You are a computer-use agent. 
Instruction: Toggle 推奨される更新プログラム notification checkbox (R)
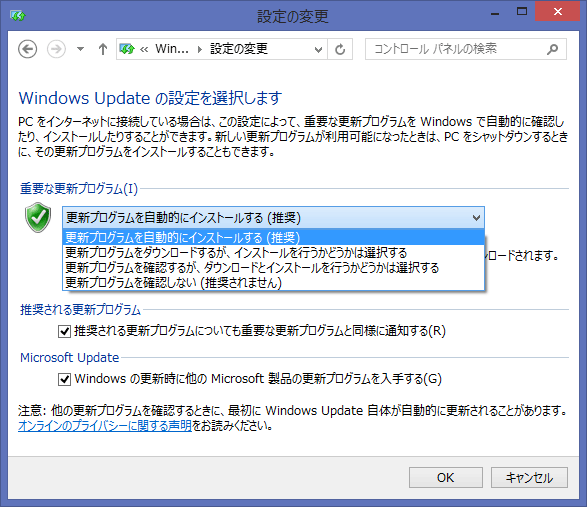[64, 331]
